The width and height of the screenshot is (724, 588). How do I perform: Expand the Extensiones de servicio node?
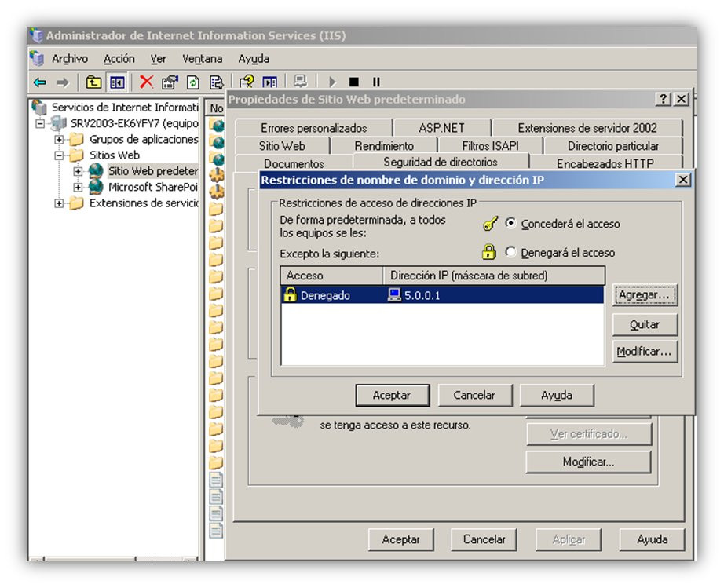tap(59, 203)
